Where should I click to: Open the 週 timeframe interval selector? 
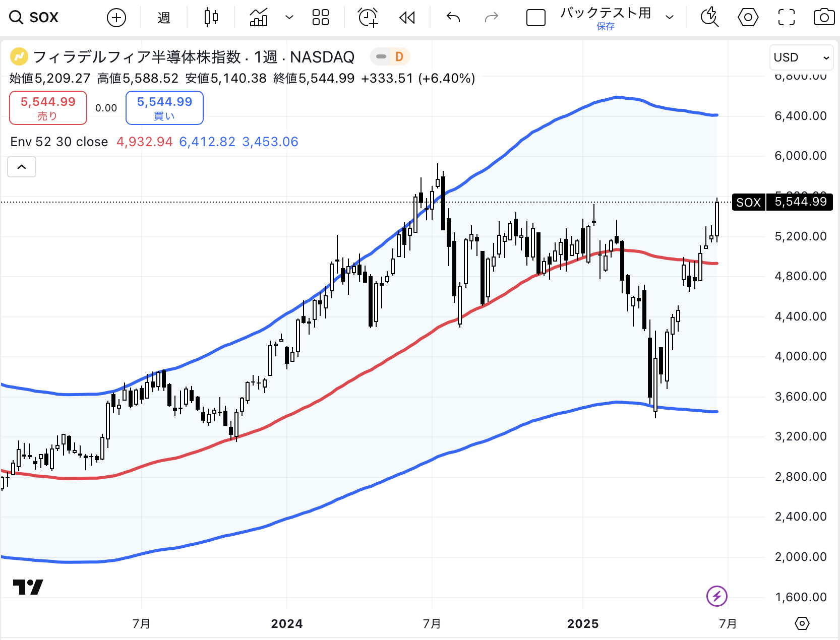164,18
